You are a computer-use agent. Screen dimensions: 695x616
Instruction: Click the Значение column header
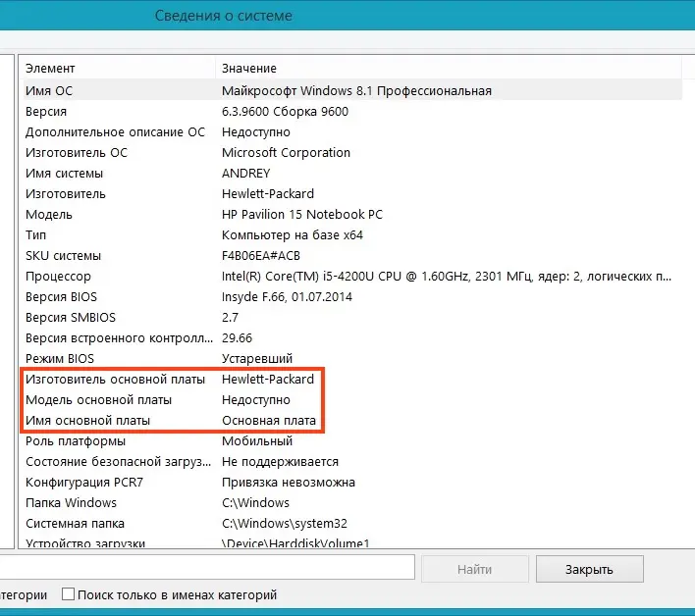click(449, 69)
